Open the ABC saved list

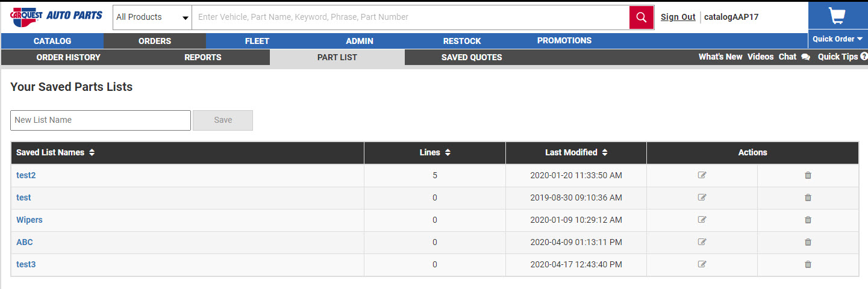pos(25,242)
